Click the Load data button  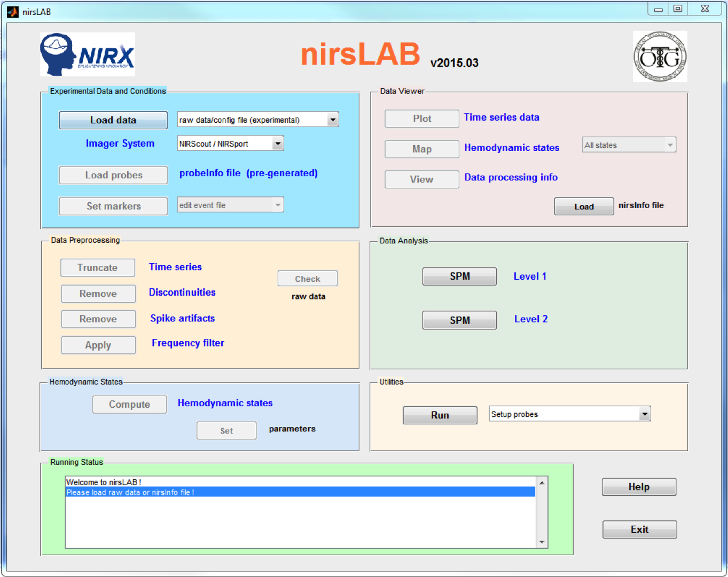pyautogui.click(x=113, y=120)
